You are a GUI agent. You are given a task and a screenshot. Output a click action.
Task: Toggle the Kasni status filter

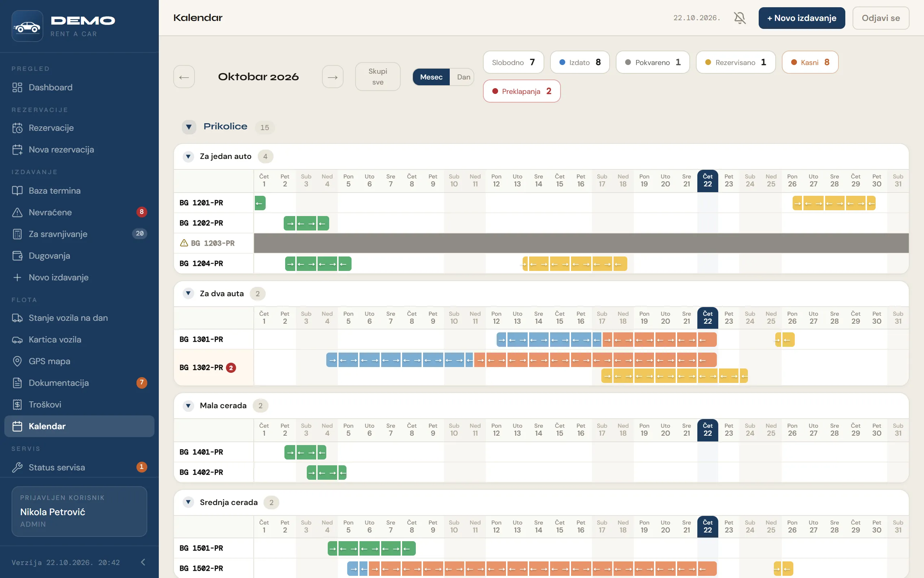point(810,62)
